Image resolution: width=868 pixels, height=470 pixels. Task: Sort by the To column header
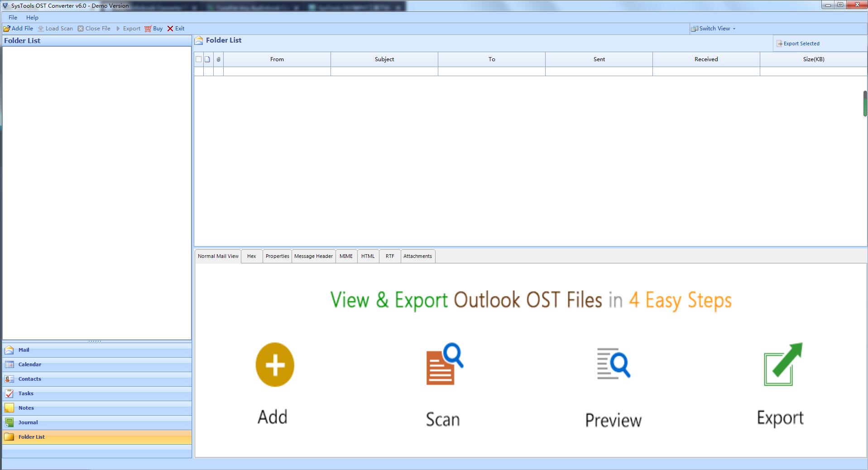click(492, 59)
